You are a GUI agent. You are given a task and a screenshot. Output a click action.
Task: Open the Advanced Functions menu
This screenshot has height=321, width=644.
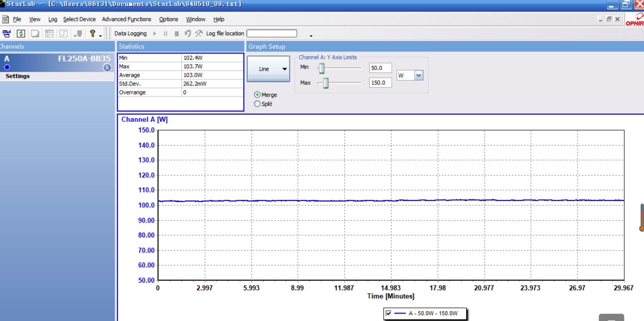tap(126, 19)
